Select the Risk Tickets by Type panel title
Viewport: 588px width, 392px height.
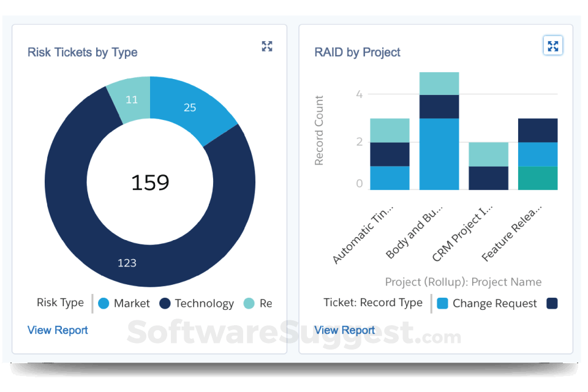pyautogui.click(x=83, y=52)
